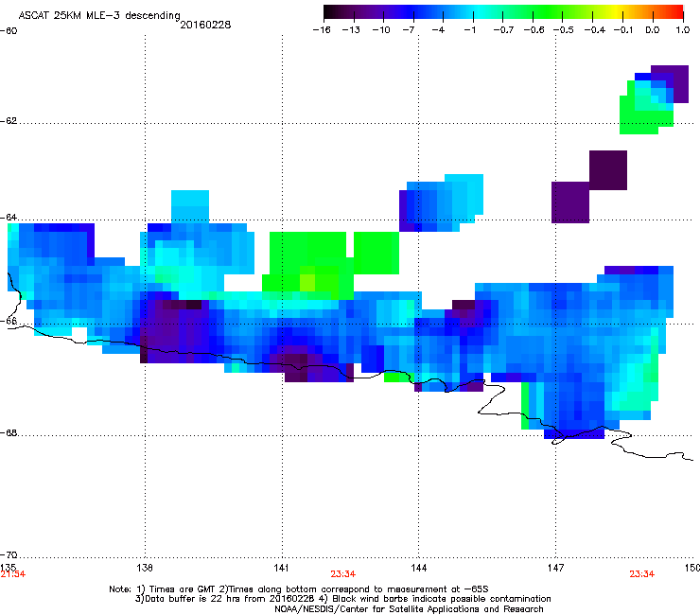Click the 0.0 label on the color scale

point(653,30)
